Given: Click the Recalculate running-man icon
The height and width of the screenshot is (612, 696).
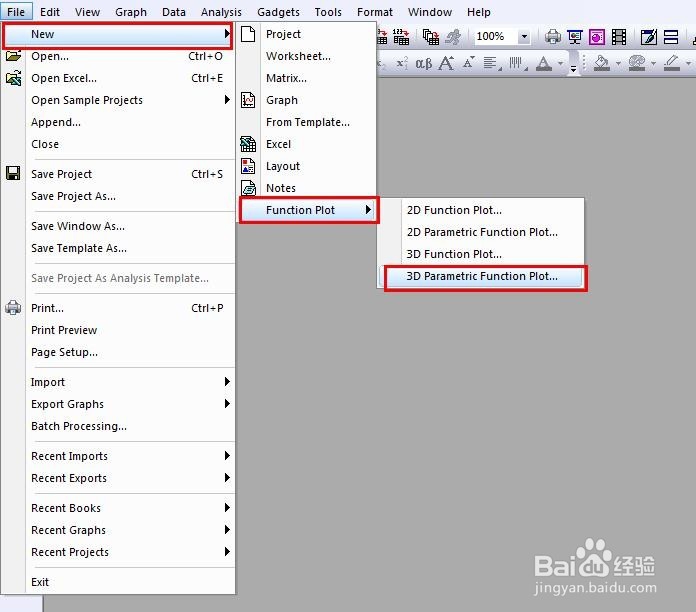Looking at the screenshot, I should [454, 36].
